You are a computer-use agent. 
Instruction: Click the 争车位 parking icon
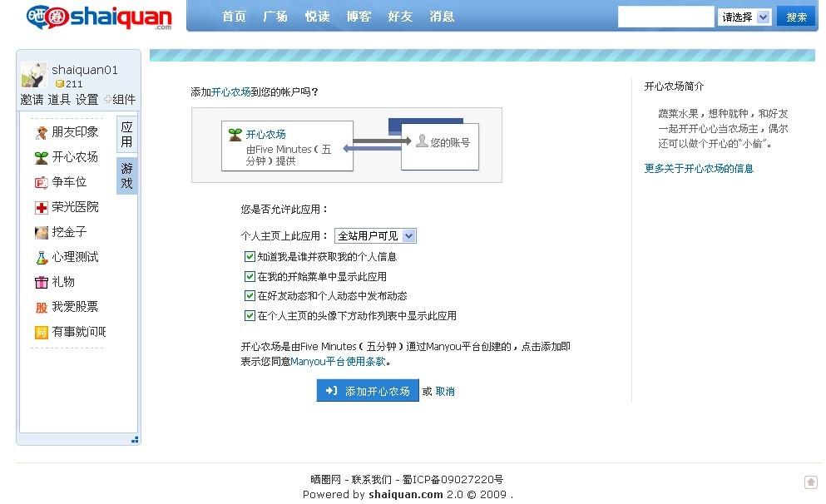coord(41,182)
